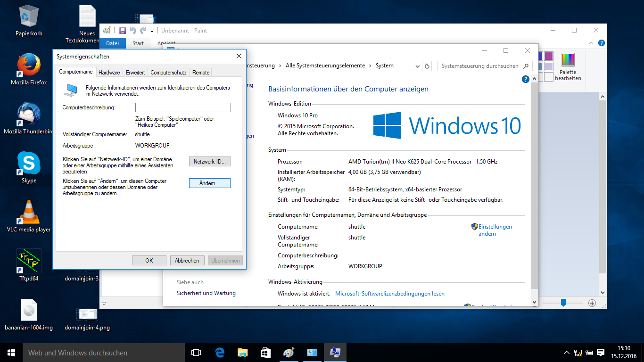Screen dimensions: 644x362
Task: Click the Netzwerk-ID... button
Action: tap(209, 162)
